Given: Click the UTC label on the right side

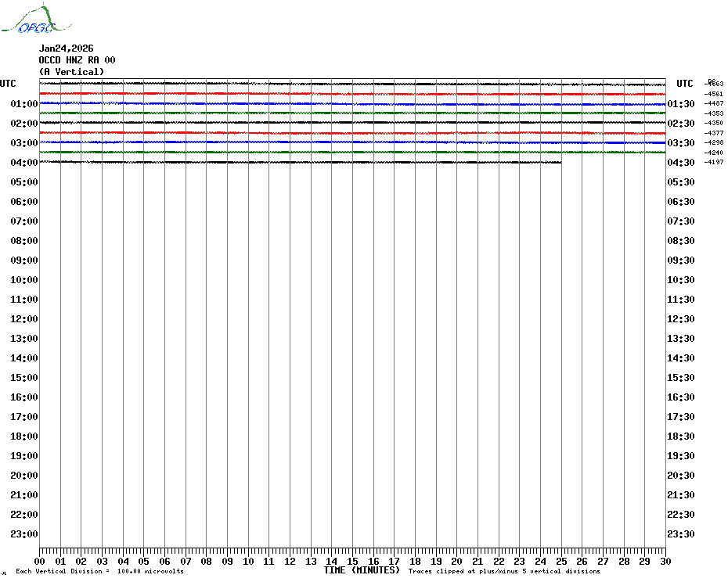Looking at the screenshot, I should (684, 84).
